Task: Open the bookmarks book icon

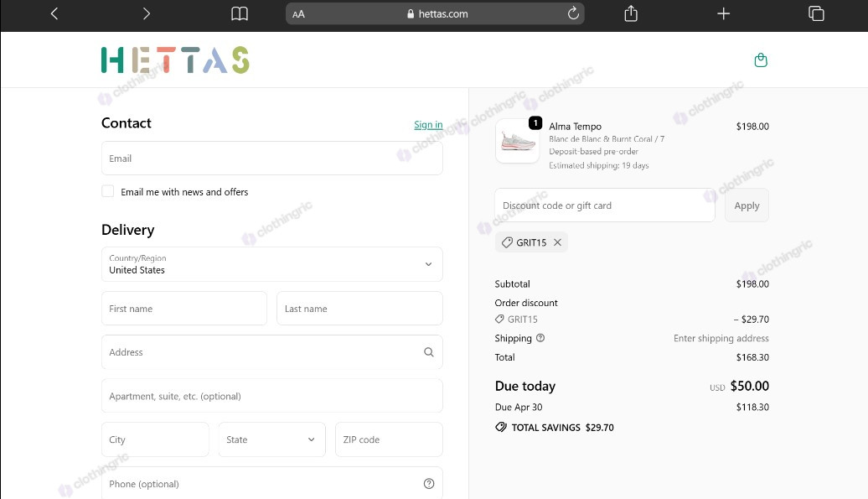Action: coord(239,14)
